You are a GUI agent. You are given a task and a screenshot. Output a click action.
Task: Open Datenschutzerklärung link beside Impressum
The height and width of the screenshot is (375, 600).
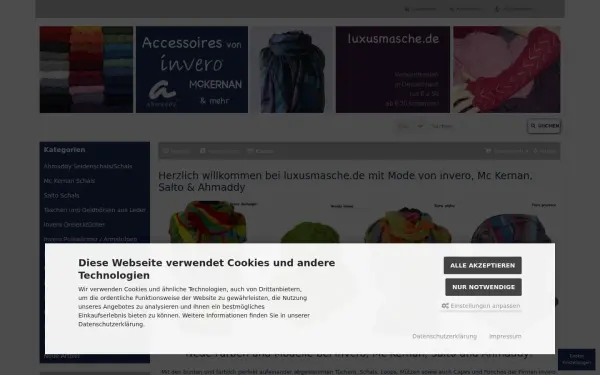pos(444,336)
